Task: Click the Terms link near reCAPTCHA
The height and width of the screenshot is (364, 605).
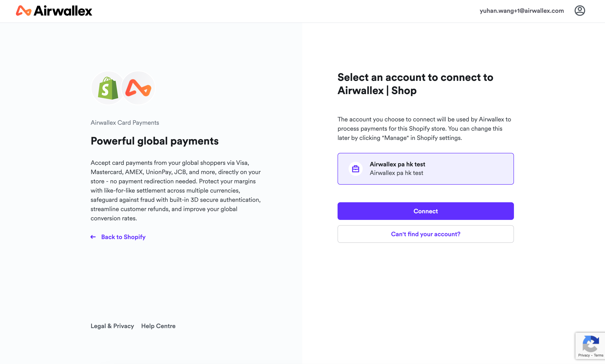Action: [599, 355]
